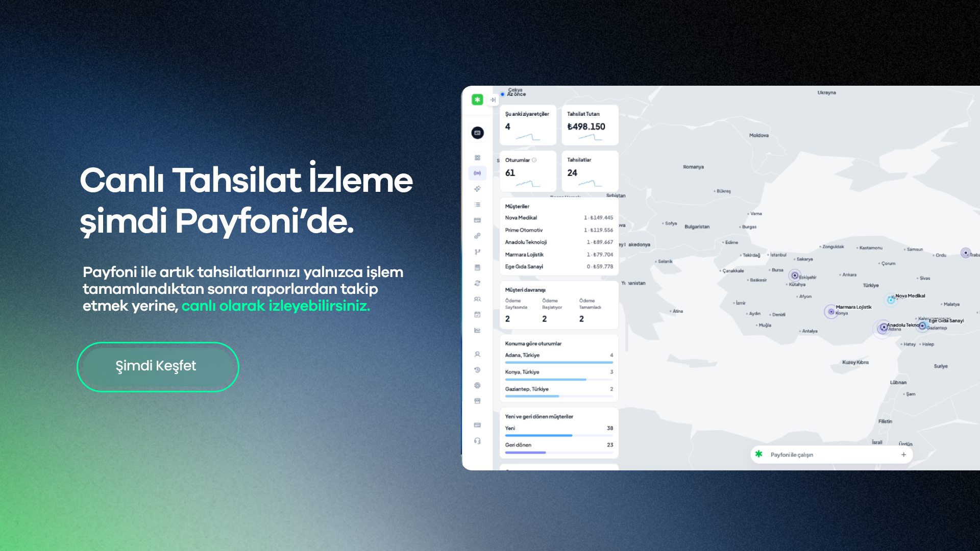Image resolution: width=980 pixels, height=551 pixels.
Task: Open the history clock icon in sidebar
Action: tap(477, 370)
